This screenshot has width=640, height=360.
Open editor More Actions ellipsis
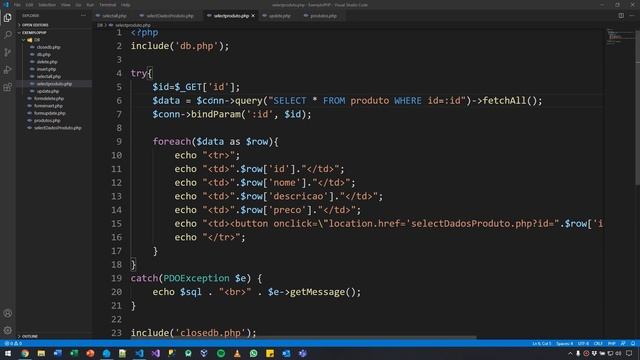point(632,16)
